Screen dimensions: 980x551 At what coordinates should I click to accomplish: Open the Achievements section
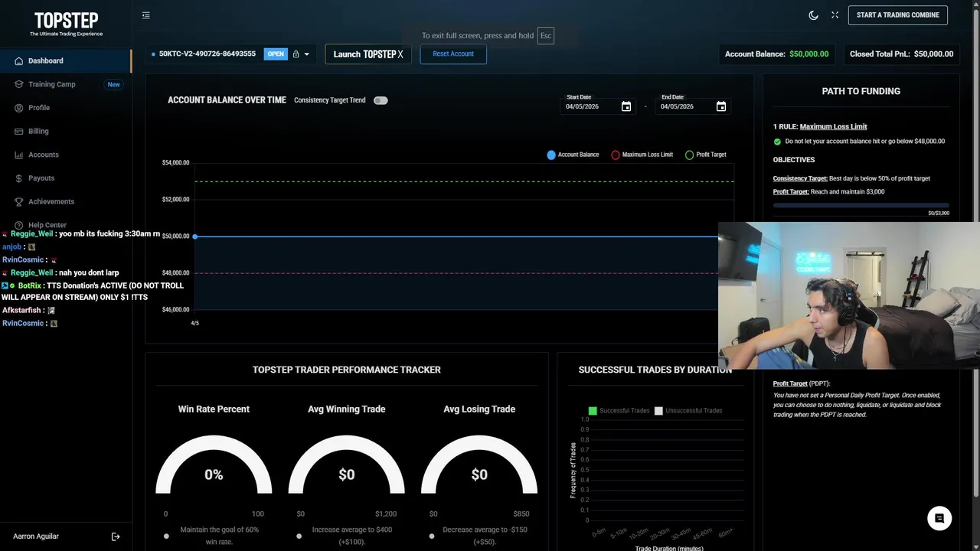66,202
